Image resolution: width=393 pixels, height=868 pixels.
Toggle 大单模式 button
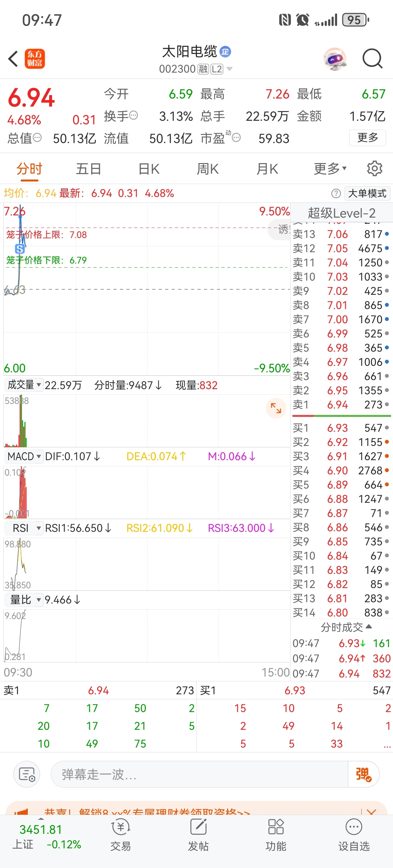click(367, 193)
